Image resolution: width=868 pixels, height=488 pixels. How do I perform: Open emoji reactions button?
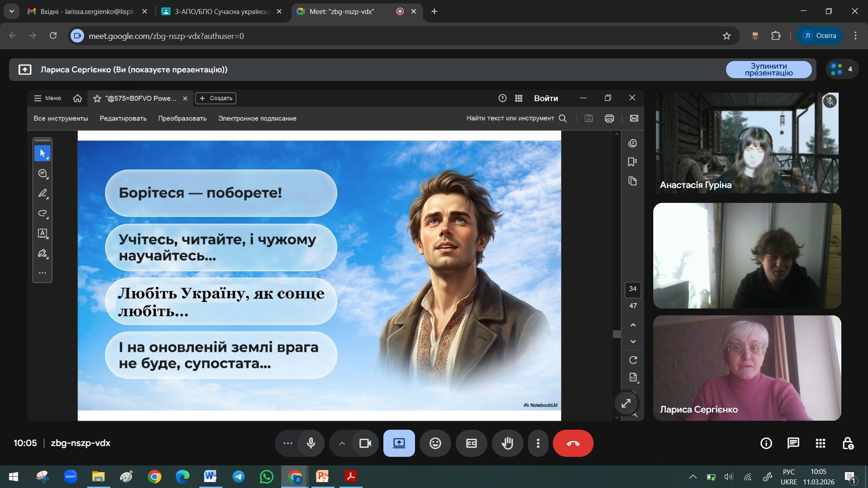point(435,443)
